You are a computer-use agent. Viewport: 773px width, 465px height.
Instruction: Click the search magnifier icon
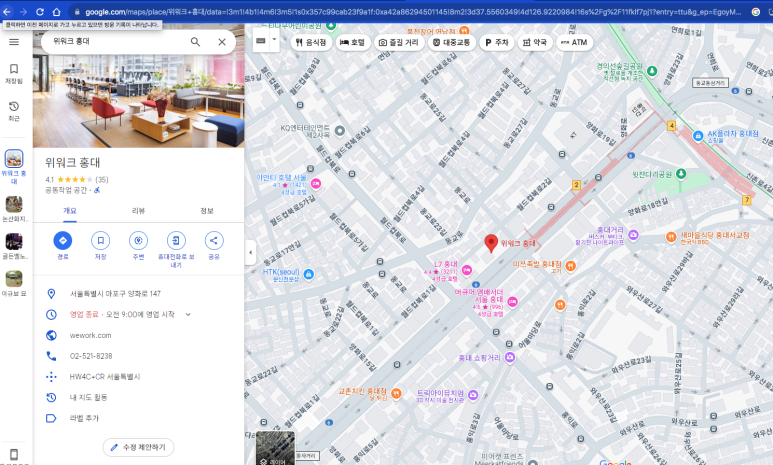click(195, 42)
